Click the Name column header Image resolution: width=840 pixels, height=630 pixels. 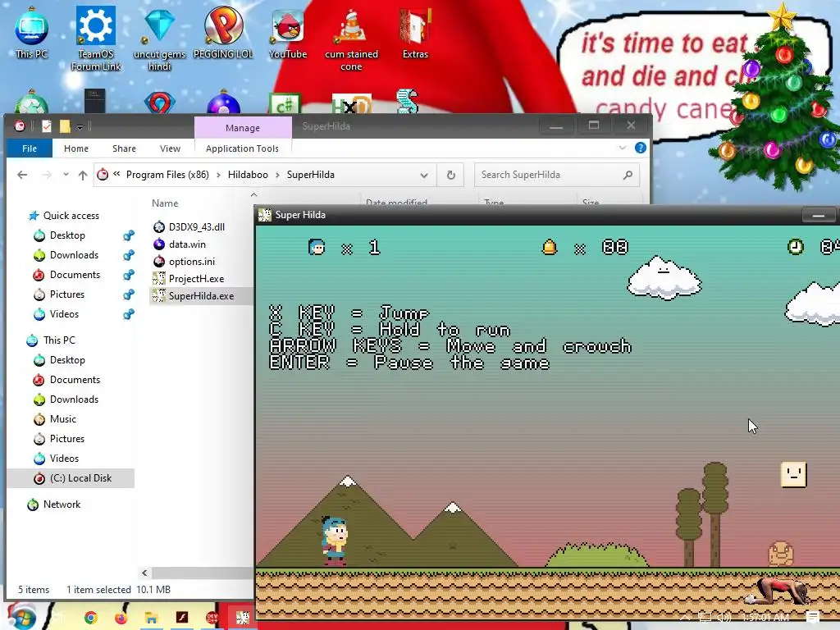point(164,203)
